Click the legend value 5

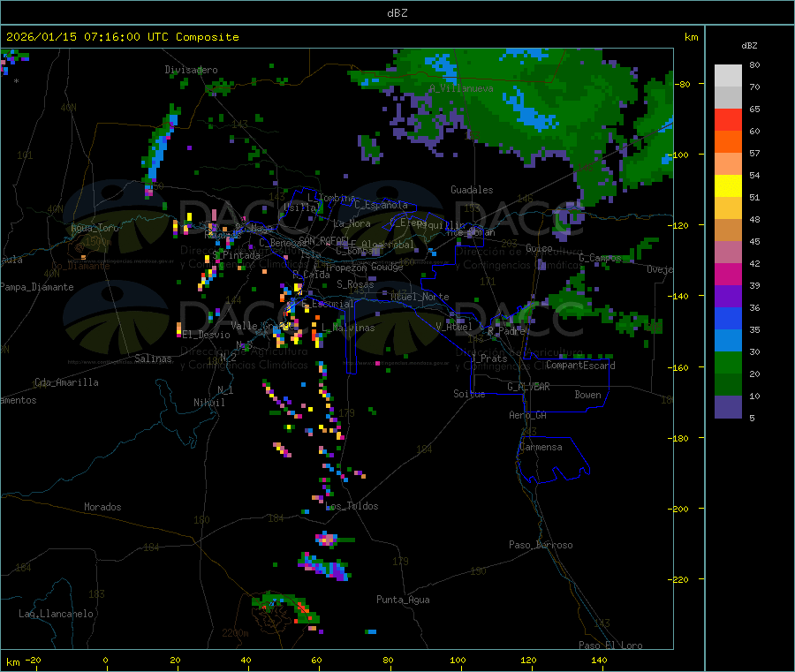752,418
